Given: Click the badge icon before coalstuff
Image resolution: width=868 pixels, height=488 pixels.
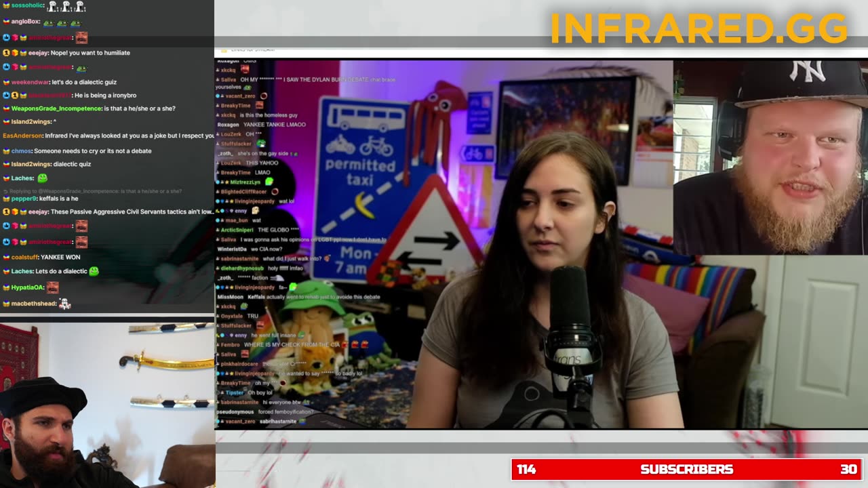Looking at the screenshot, I should pyautogui.click(x=6, y=258).
